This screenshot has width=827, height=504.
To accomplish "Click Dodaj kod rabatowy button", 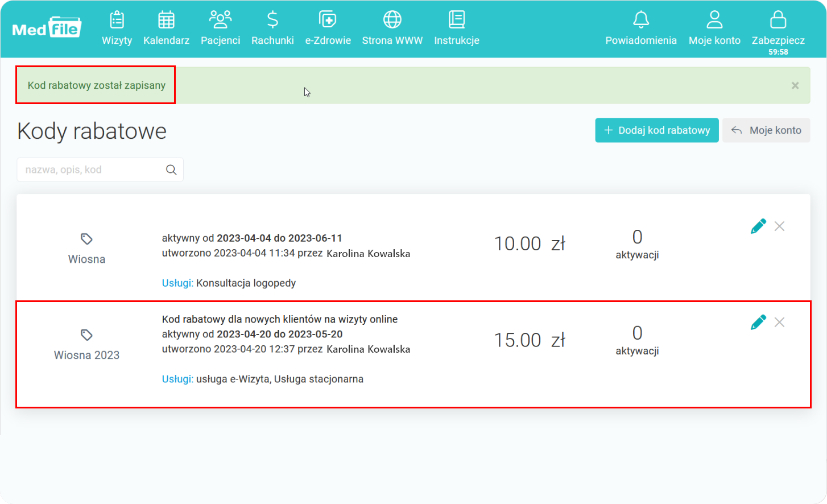I will pos(657,130).
